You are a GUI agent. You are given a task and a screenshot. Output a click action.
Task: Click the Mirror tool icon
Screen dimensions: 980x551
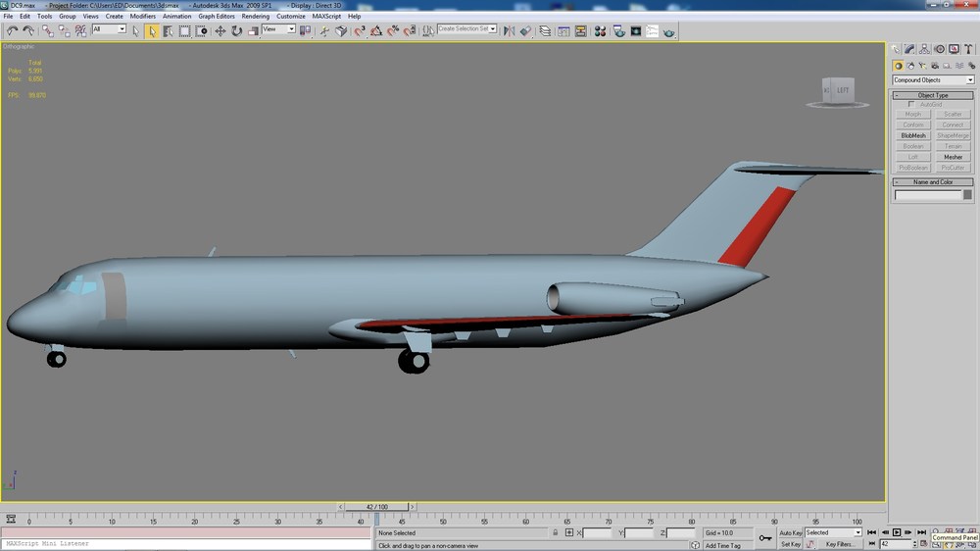(510, 30)
